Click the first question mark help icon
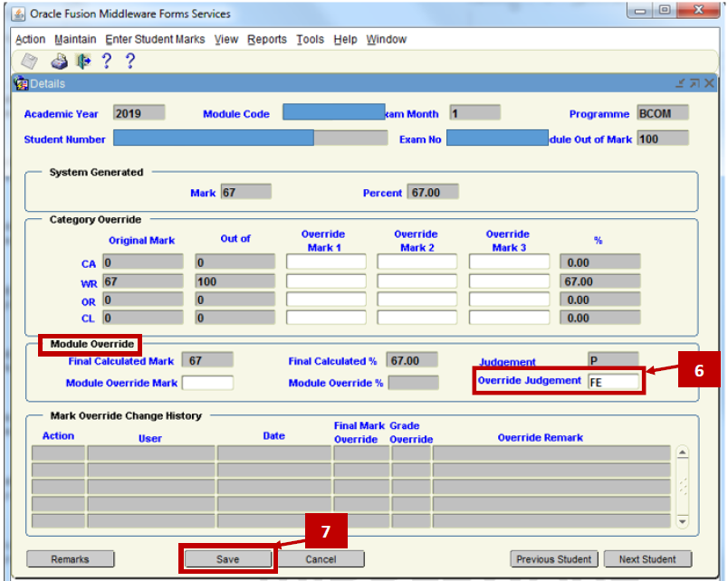The height and width of the screenshot is (581, 728). point(107,62)
